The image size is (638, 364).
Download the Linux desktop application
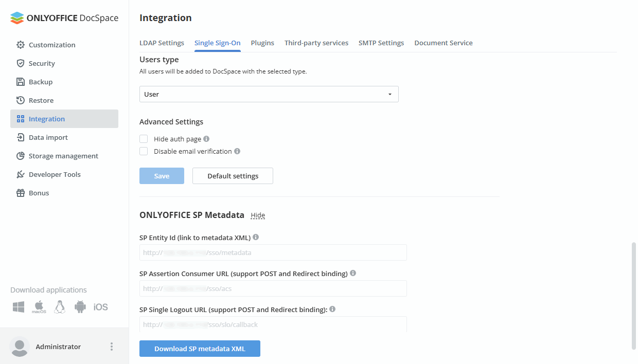tap(59, 306)
